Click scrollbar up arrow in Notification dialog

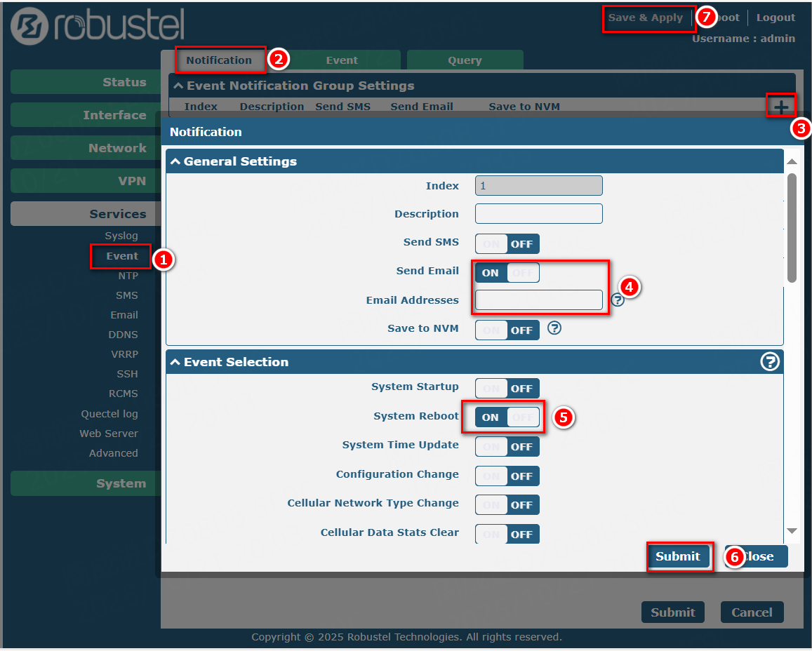pyautogui.click(x=792, y=161)
